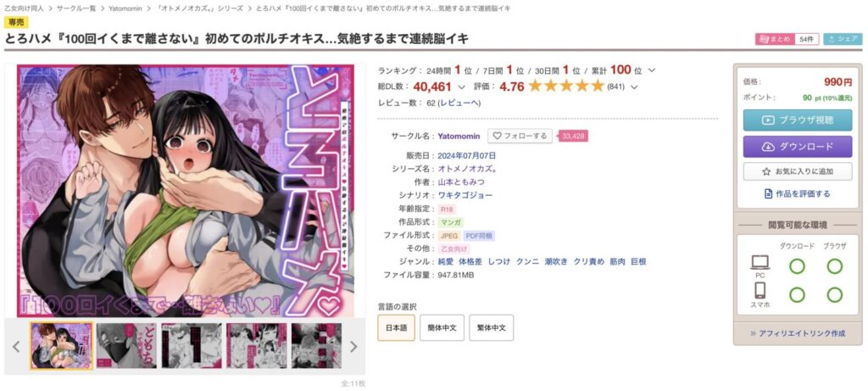
Task: Open 乙女向け同人 in the breadcrumb
Action: (x=25, y=8)
